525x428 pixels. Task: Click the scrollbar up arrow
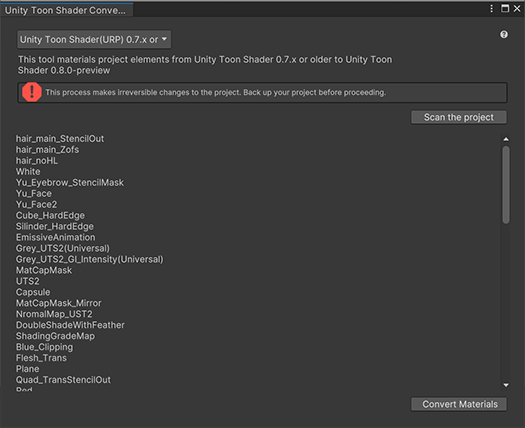506,139
